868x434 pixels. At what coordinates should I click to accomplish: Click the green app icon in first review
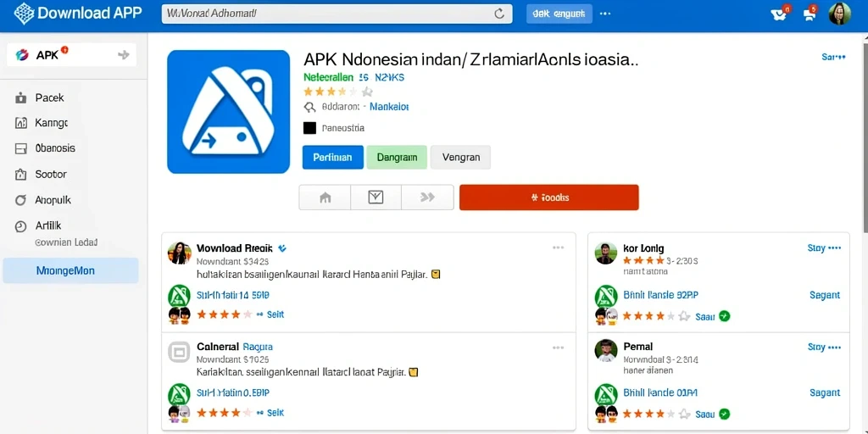pyautogui.click(x=180, y=296)
